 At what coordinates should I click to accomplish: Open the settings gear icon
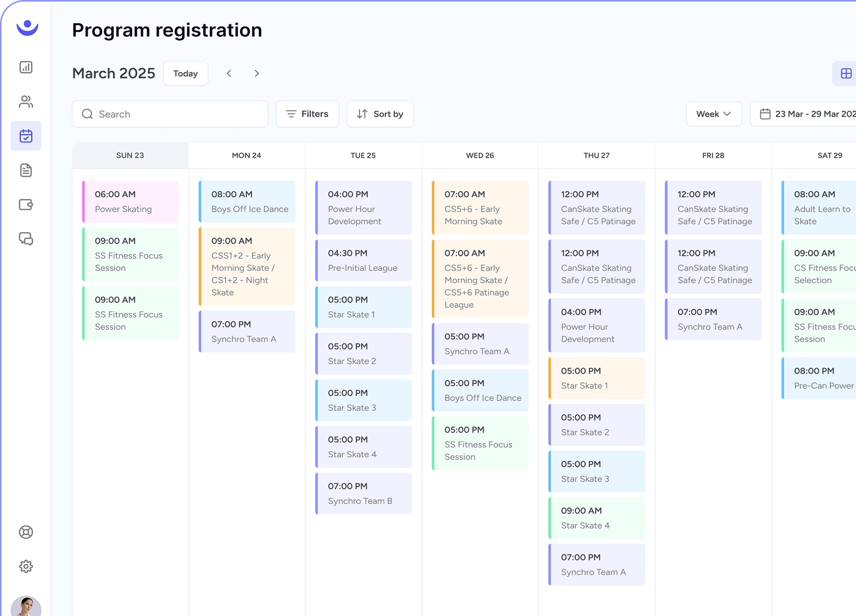point(26,566)
